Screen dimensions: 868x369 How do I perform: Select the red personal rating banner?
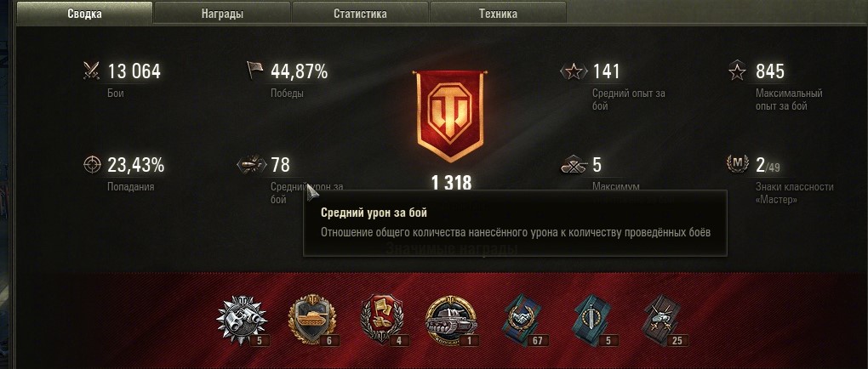pyautogui.click(x=450, y=116)
